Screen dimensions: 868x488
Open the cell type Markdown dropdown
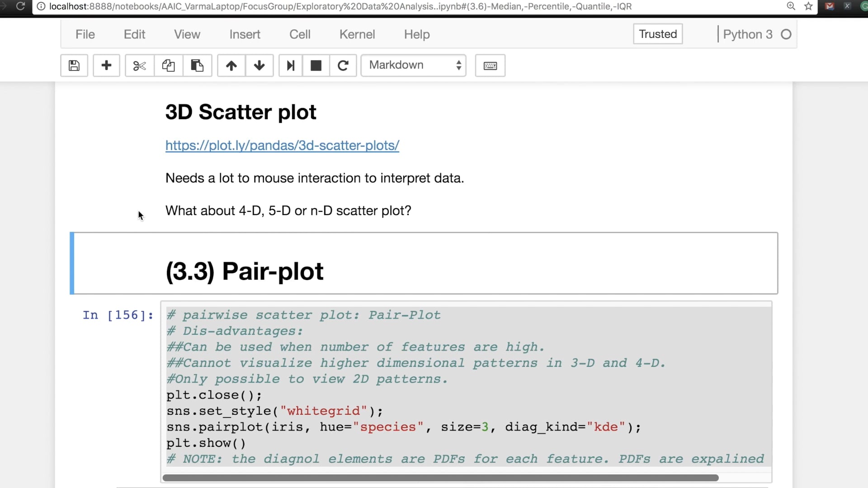(x=414, y=66)
